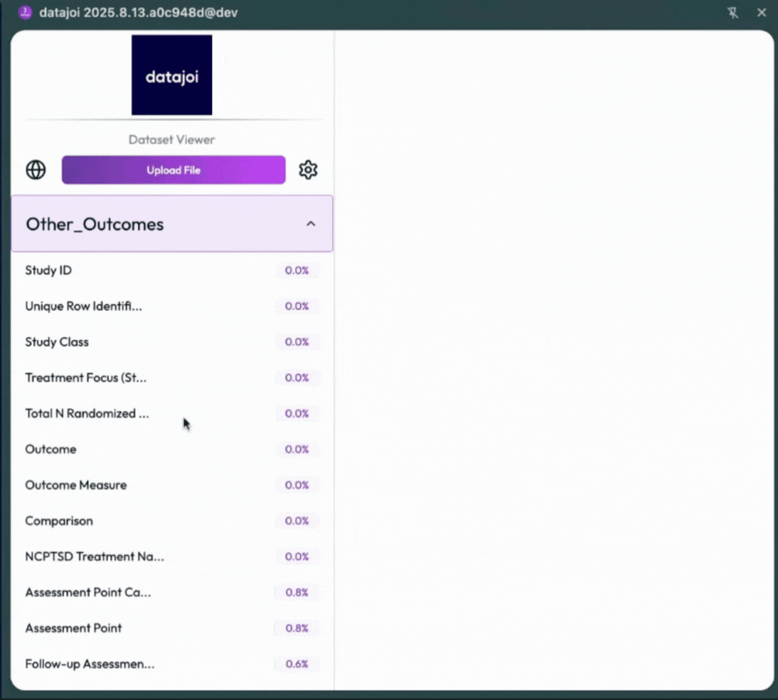Click the Upload File button

(173, 170)
